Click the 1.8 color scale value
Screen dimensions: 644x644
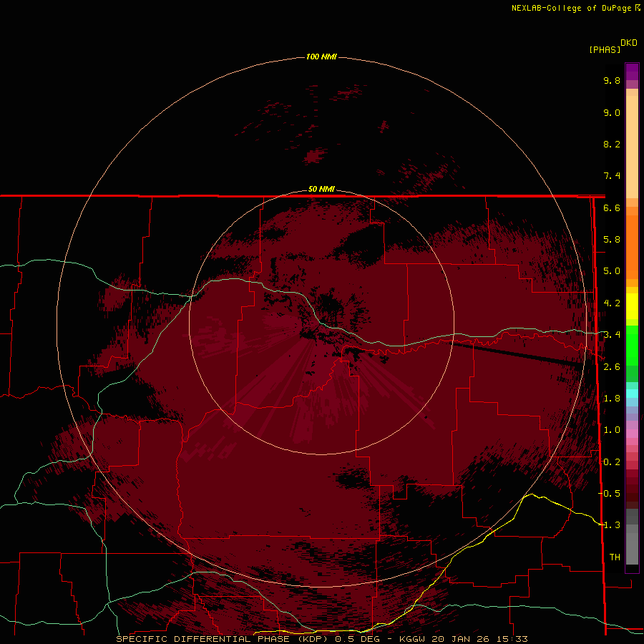pyautogui.click(x=612, y=399)
